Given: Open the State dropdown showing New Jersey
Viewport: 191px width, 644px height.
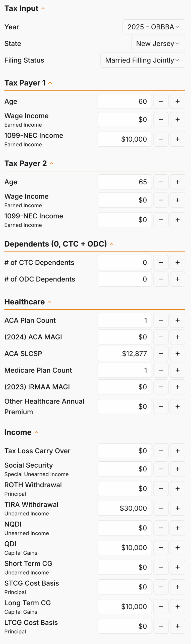Looking at the screenshot, I should click(x=158, y=44).
